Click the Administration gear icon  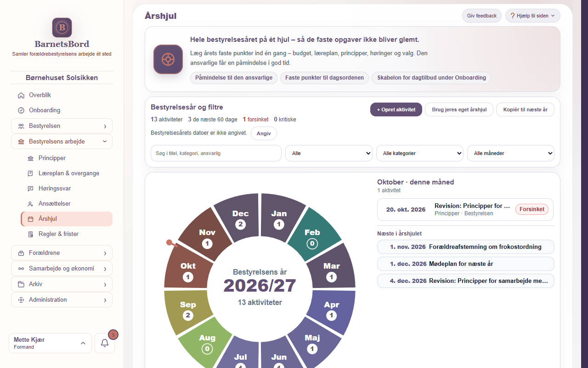coord(21,300)
